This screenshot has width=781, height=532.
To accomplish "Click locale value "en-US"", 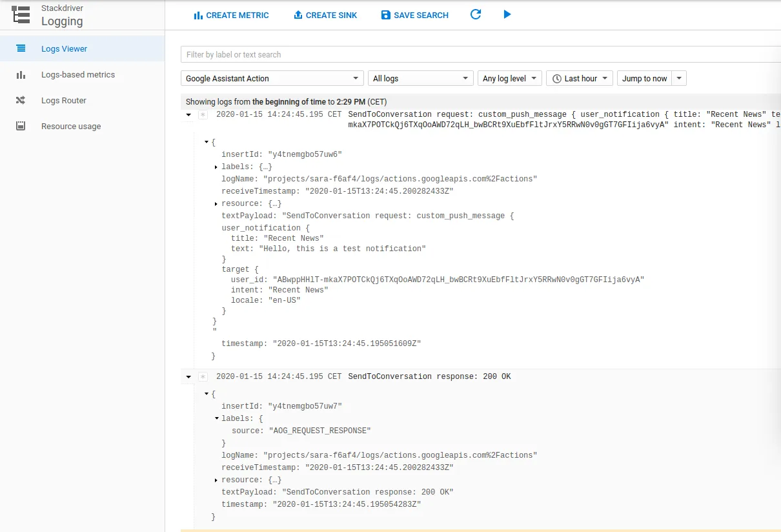I will click(x=285, y=300).
